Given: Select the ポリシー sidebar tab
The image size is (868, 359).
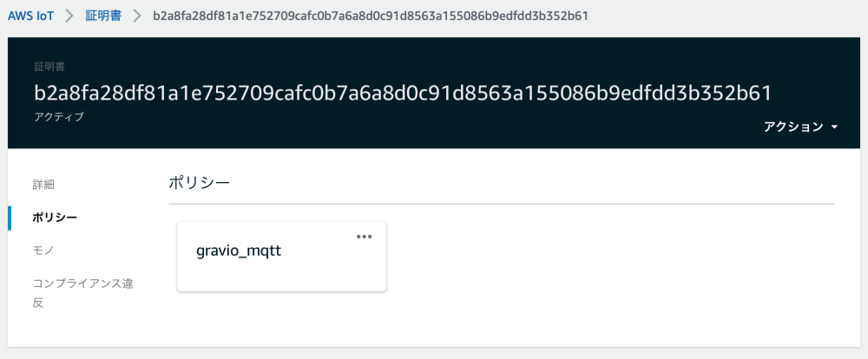Looking at the screenshot, I should pos(55,218).
